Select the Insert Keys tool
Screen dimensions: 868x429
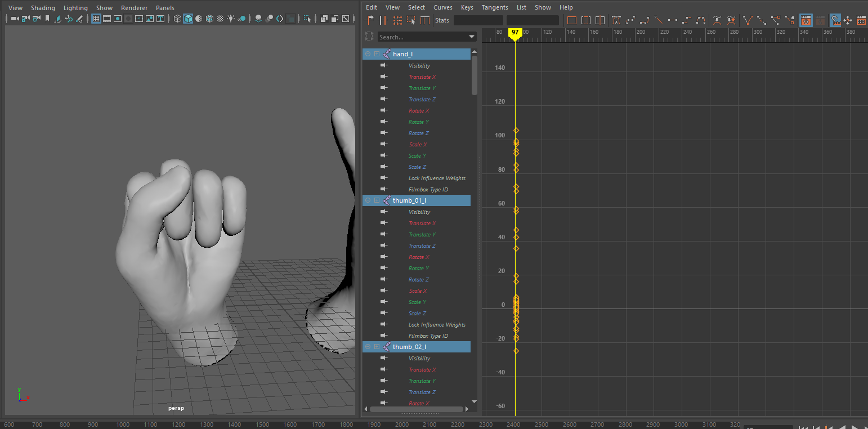coord(383,20)
